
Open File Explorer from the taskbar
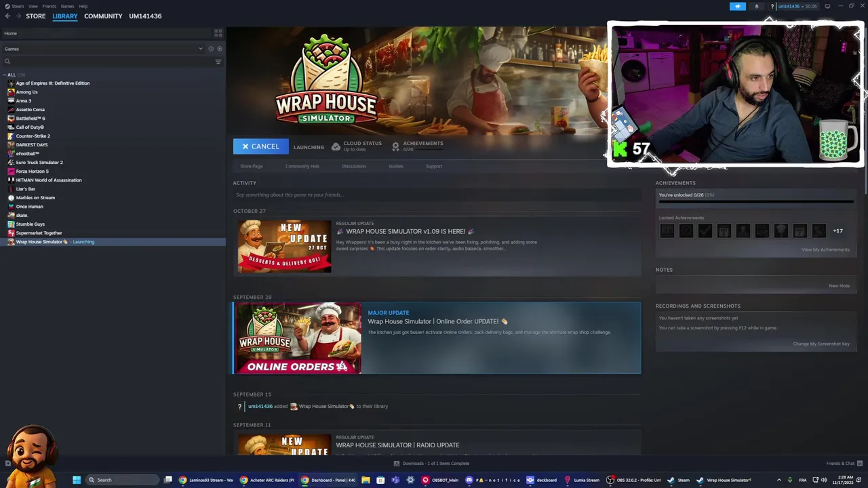366,480
